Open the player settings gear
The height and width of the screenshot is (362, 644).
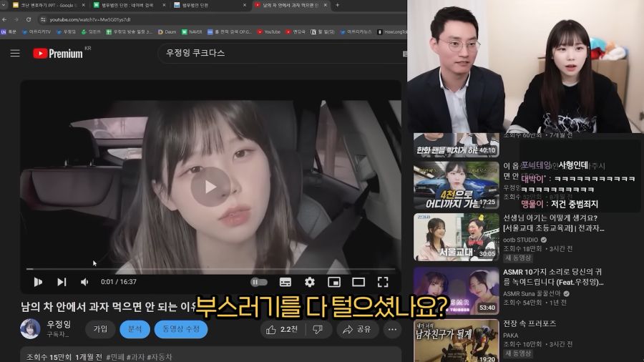310,282
